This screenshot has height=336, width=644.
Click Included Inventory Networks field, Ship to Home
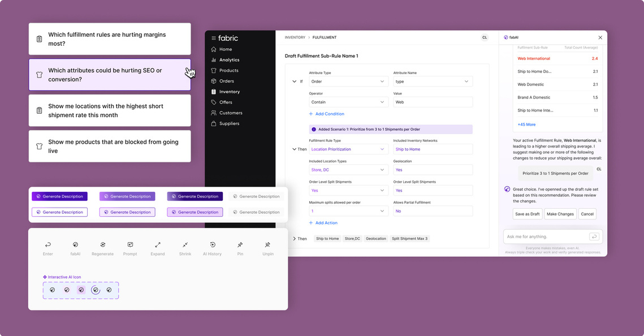click(x=433, y=149)
